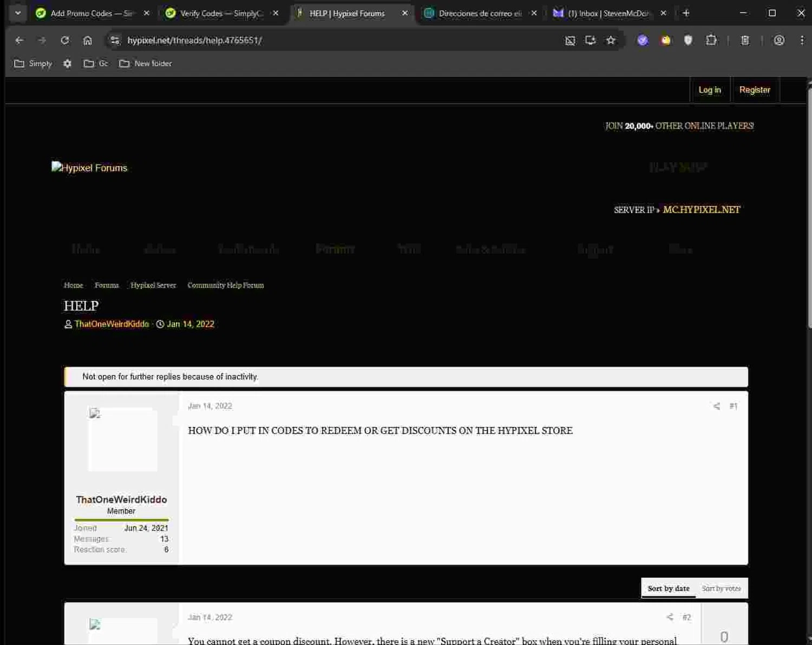Go to Community Help Forum breadcrumb
The image size is (812, 645).
pyautogui.click(x=226, y=285)
